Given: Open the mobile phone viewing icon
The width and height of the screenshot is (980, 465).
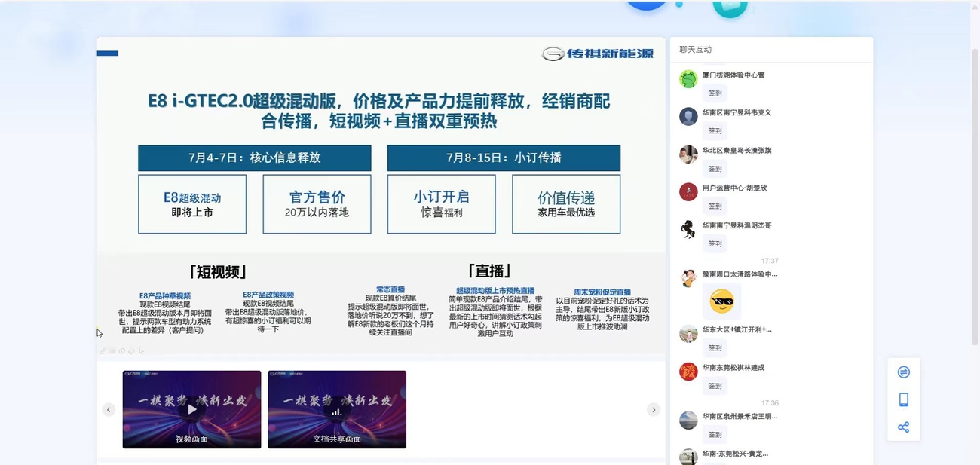Looking at the screenshot, I should (903, 399).
